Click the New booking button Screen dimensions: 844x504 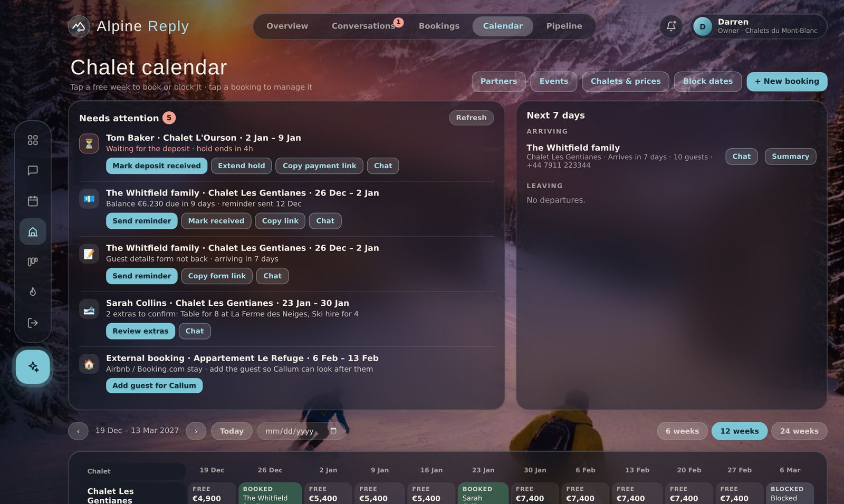pos(787,82)
